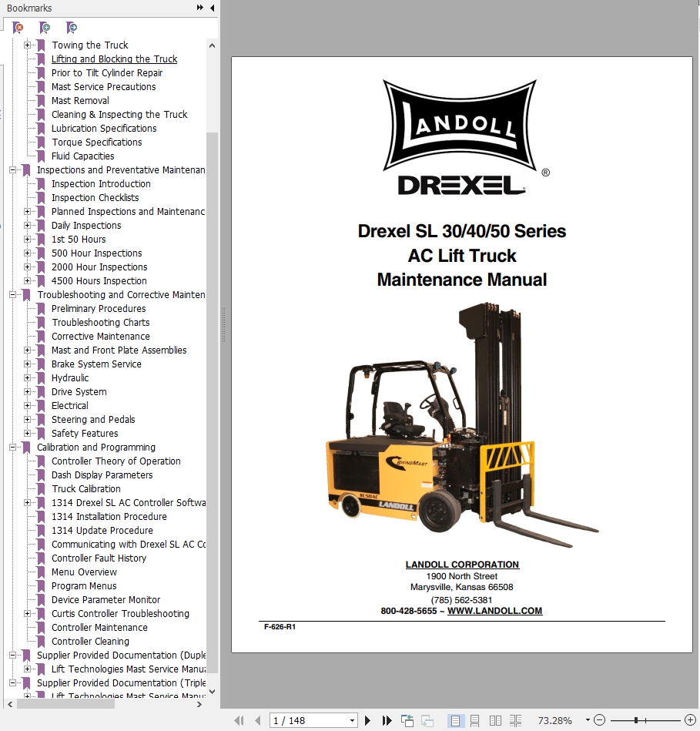Open the Inspection Checklists bookmark
Image resolution: width=700 pixels, height=731 pixels.
point(95,198)
